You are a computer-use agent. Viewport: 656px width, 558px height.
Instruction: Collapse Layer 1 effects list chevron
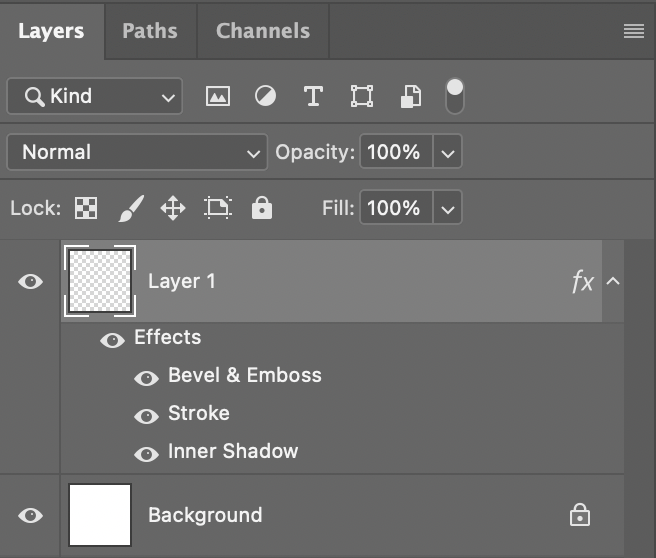click(613, 281)
